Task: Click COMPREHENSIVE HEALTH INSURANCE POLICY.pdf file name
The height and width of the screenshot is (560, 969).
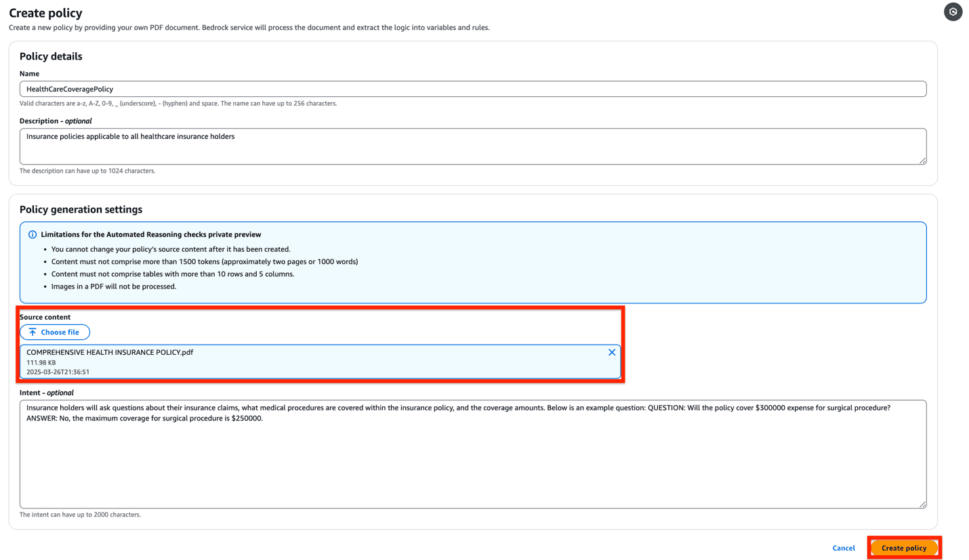Action: (x=108, y=351)
